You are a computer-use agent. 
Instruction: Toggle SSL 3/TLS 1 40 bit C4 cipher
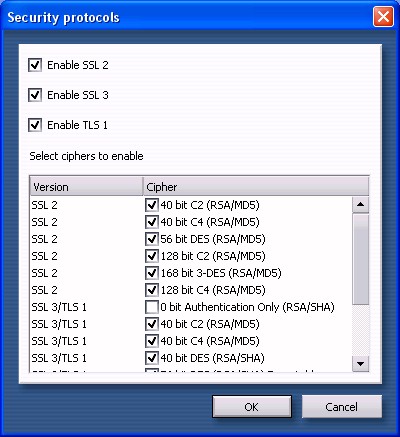pos(152,341)
